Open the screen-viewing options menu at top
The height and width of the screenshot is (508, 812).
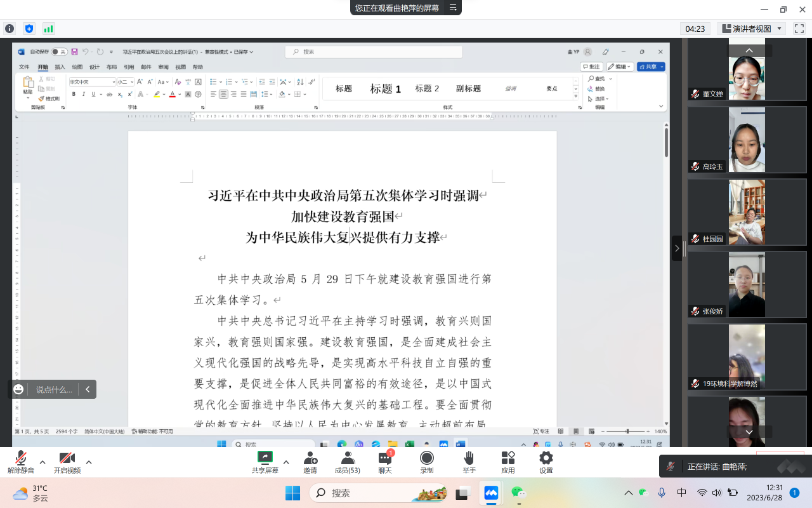[453, 8]
